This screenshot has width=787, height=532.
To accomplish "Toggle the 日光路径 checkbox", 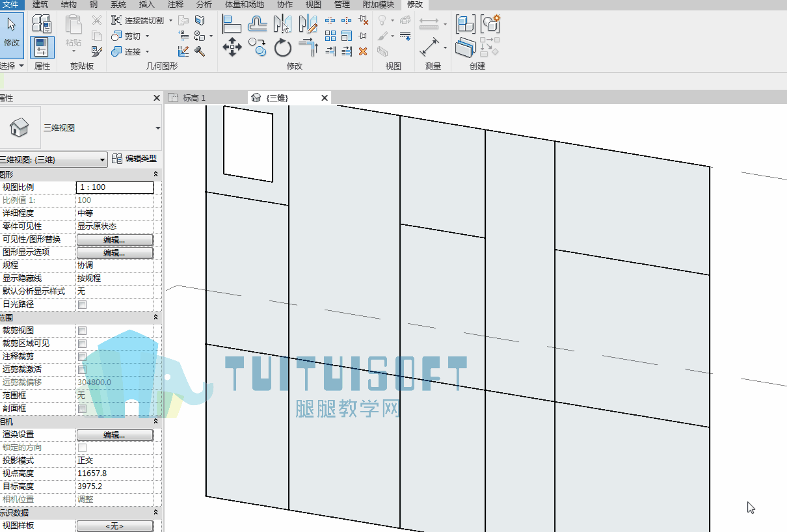I will [x=83, y=304].
